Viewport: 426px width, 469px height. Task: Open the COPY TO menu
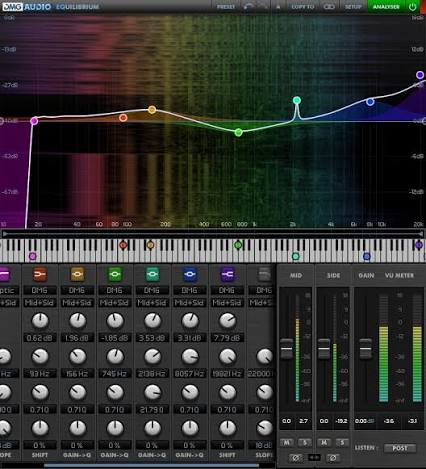tap(303, 7)
